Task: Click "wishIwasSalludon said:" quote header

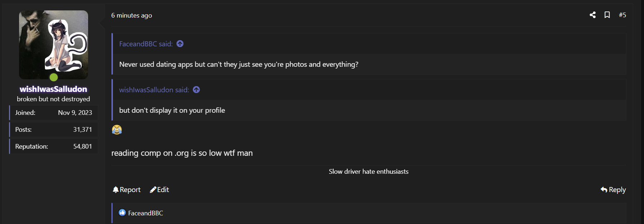Action: tap(154, 90)
